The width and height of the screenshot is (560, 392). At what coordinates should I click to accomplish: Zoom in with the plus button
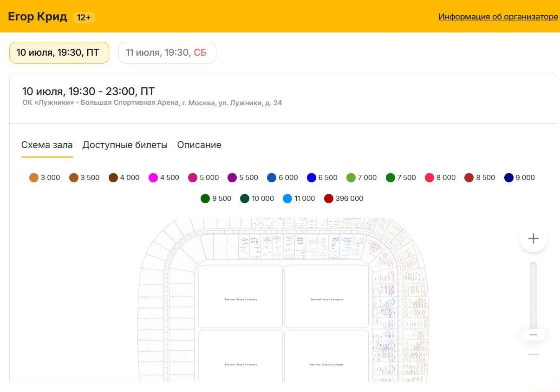point(534,239)
